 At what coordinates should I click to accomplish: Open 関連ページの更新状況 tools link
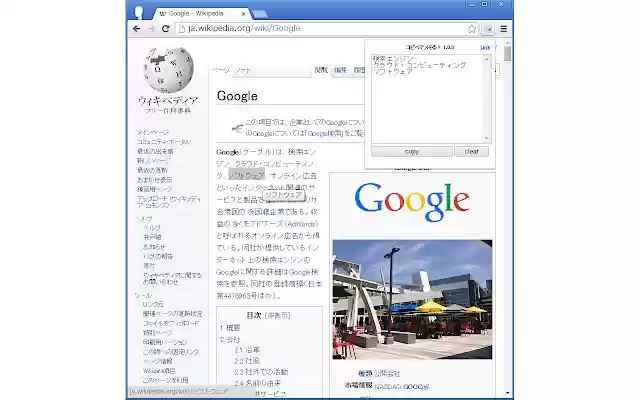pos(172,313)
